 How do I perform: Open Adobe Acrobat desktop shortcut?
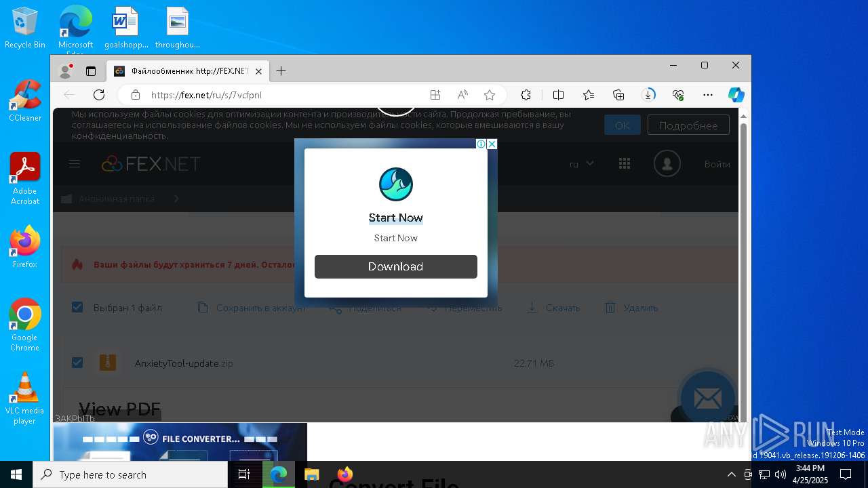coord(25,179)
